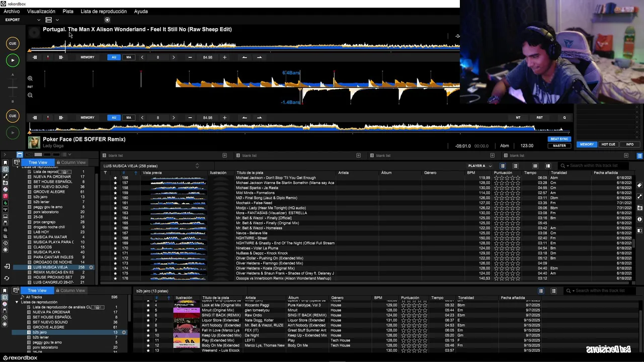Screen dimensions: 644x362
Task: Click MEMORY on the upper deck controls
Action: (x=88, y=57)
